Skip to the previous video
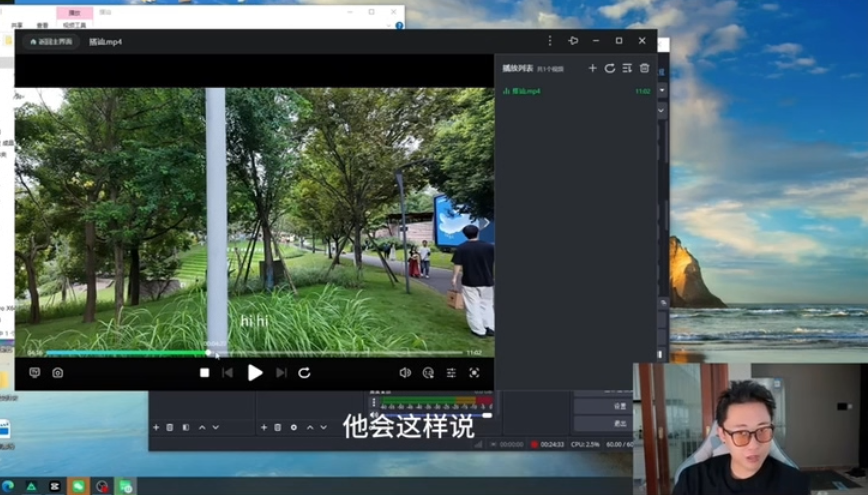868x495 pixels. click(227, 373)
